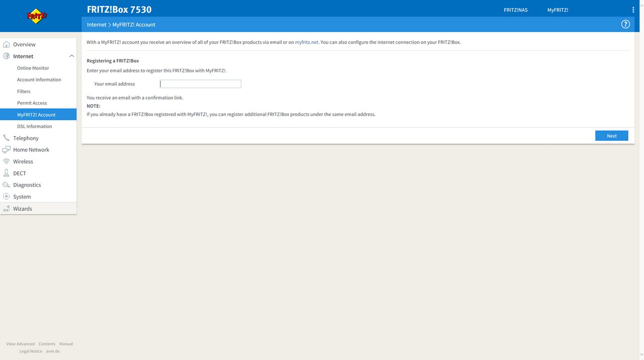The image size is (644, 360).
Task: Click the 'NOTE:' text
Action: pyautogui.click(x=94, y=106)
